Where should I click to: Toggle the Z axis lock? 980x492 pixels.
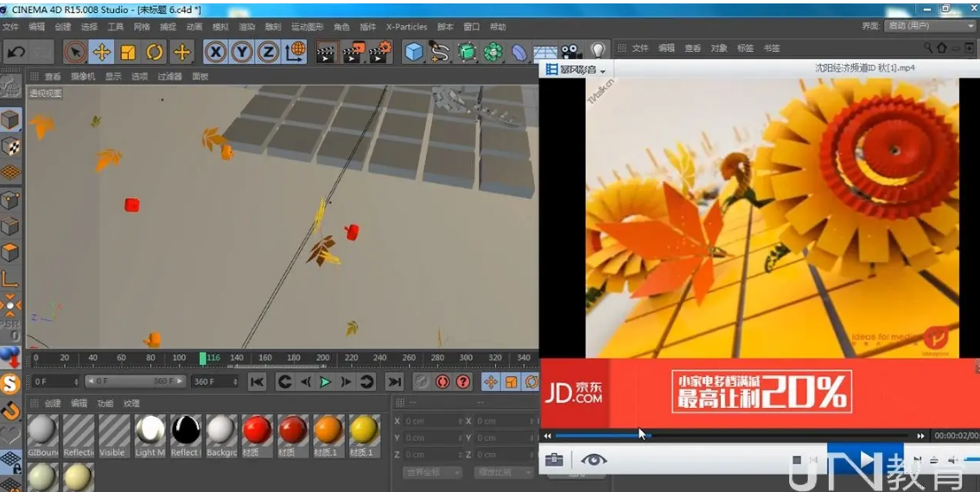tap(268, 52)
